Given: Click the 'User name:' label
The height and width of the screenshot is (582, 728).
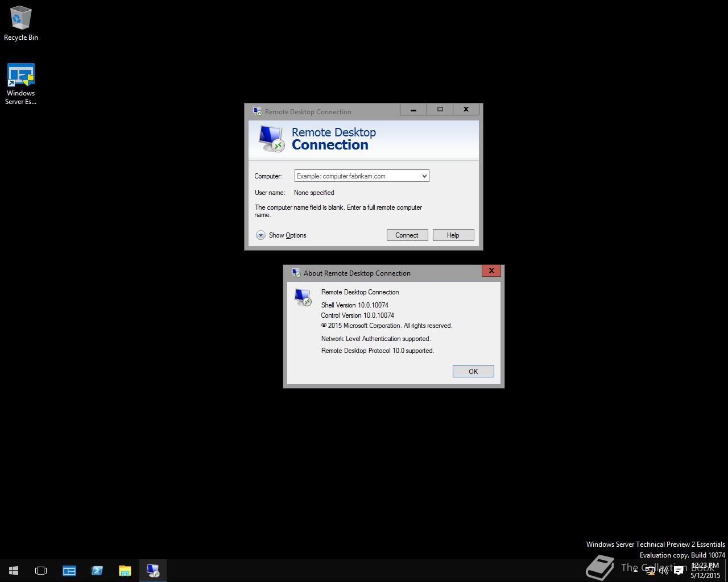Looking at the screenshot, I should click(270, 193).
